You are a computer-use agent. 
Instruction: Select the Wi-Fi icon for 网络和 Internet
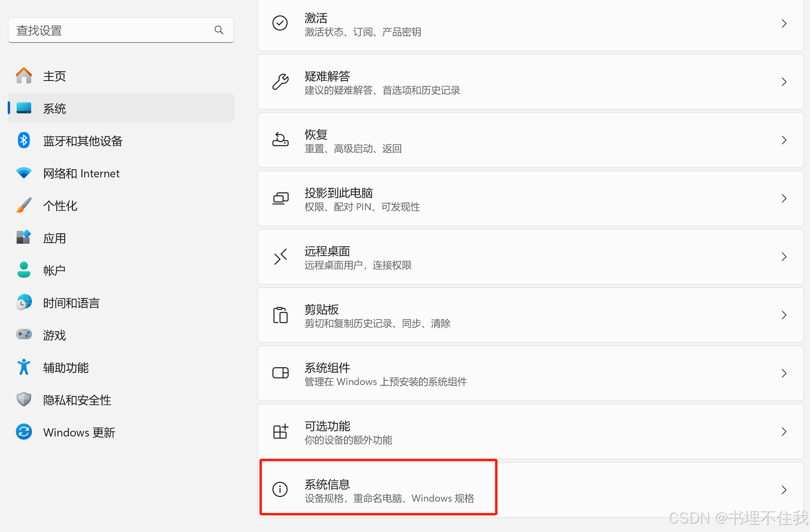click(x=24, y=173)
